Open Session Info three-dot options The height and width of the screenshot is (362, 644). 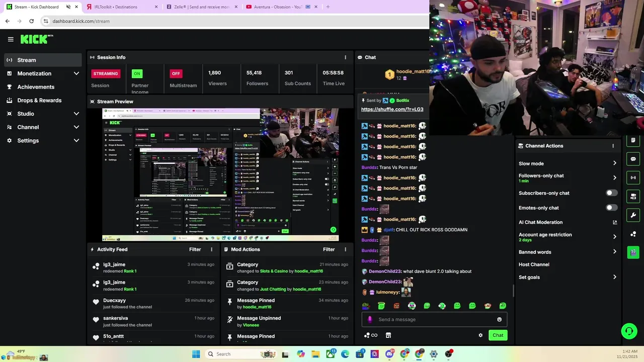[x=345, y=57]
